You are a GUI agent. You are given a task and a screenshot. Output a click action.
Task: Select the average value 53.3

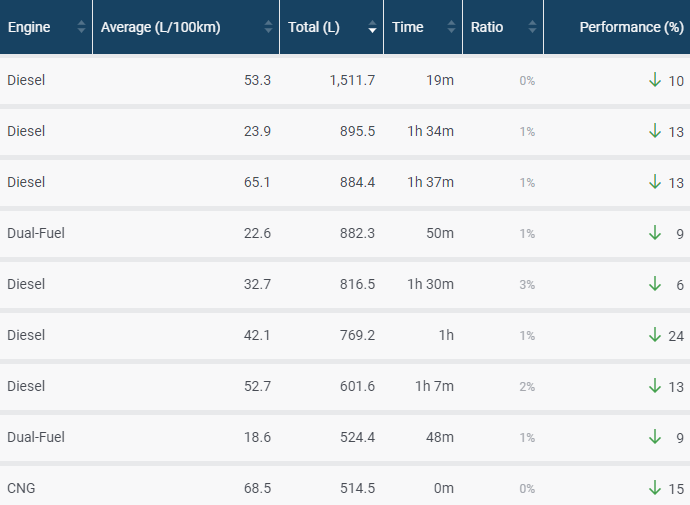(257, 80)
